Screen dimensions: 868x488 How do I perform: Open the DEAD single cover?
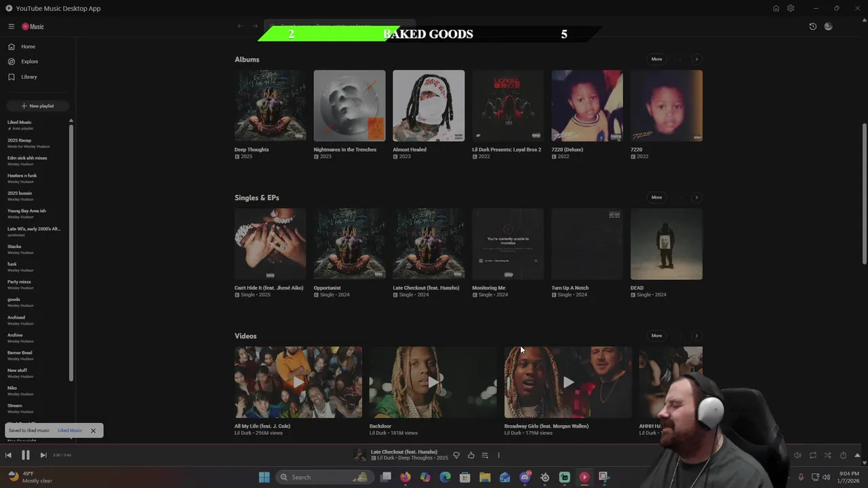[x=666, y=244]
